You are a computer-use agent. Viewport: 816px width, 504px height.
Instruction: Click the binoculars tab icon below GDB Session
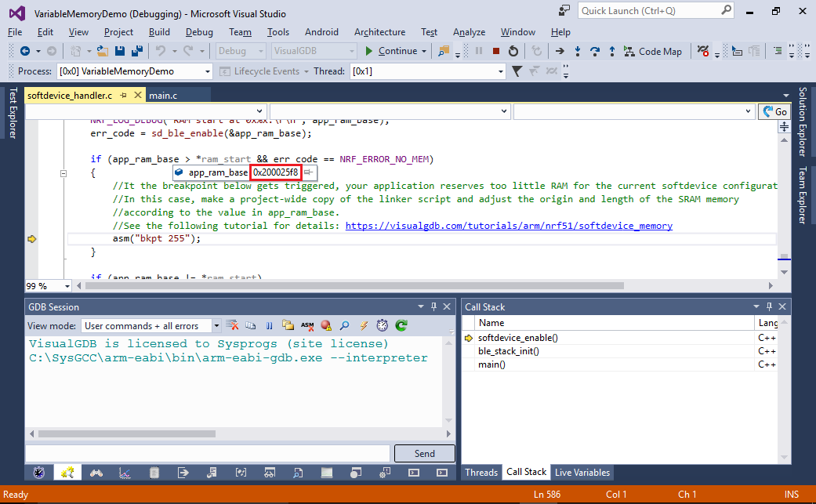pos(96,473)
